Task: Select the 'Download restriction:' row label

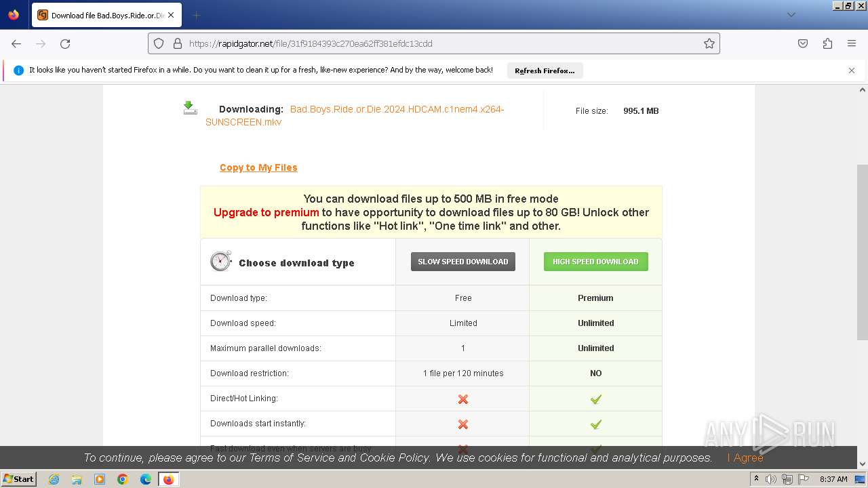Action: pyautogui.click(x=250, y=373)
